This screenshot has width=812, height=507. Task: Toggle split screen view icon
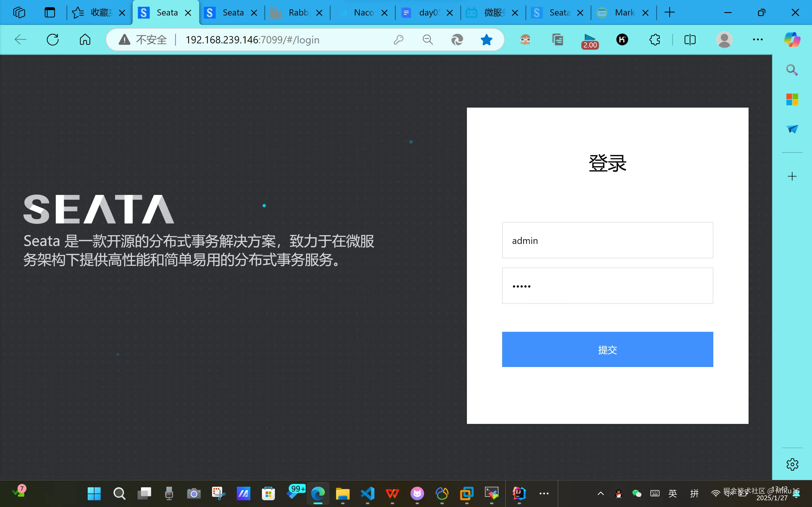690,39
